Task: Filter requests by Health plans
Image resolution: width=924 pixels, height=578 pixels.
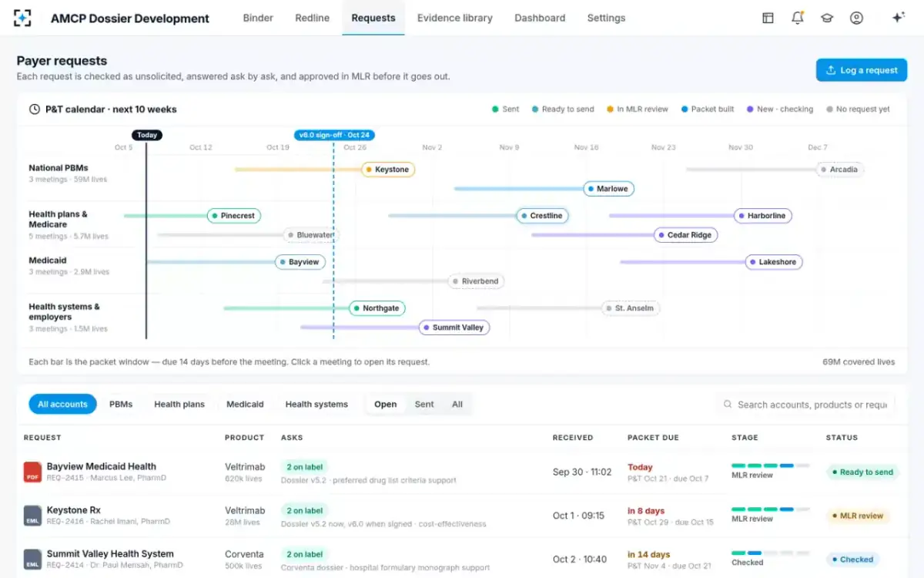Action: click(x=179, y=405)
